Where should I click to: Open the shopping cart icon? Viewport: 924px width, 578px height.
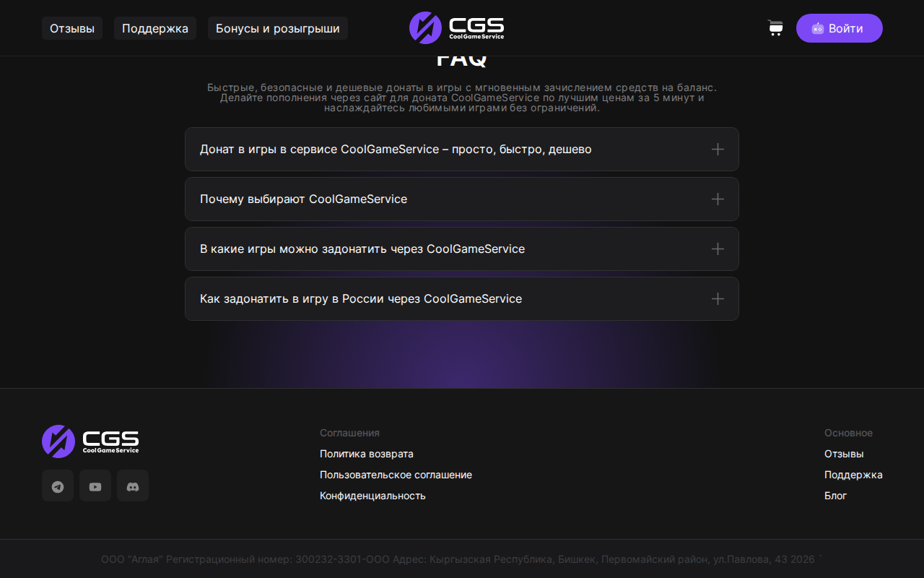(775, 28)
